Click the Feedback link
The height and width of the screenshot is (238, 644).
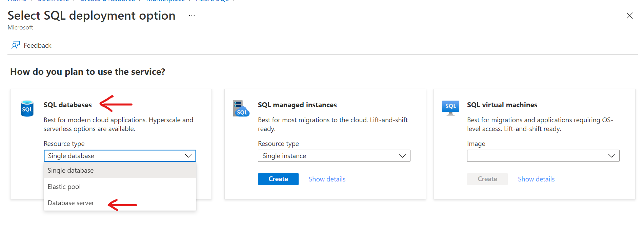coord(38,45)
